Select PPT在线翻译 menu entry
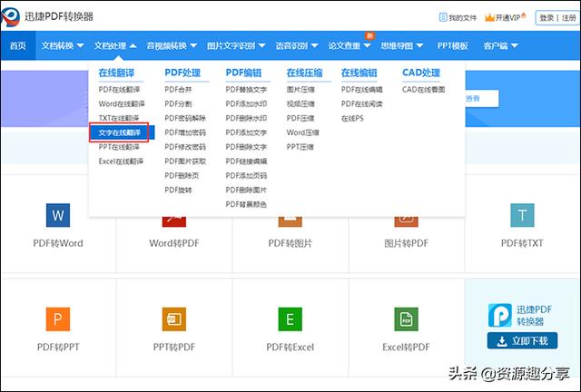 pyautogui.click(x=119, y=147)
